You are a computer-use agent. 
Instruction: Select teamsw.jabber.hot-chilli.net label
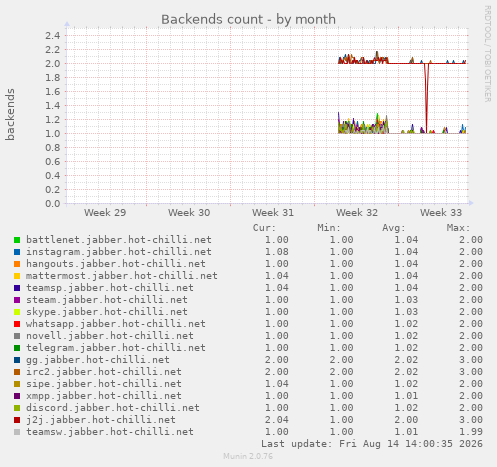(x=110, y=432)
